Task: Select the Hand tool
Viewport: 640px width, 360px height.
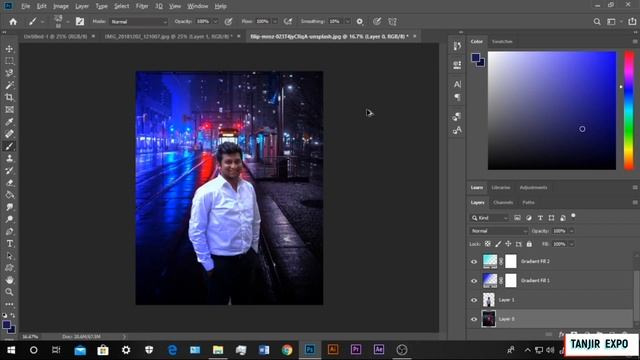Action: (x=9, y=280)
